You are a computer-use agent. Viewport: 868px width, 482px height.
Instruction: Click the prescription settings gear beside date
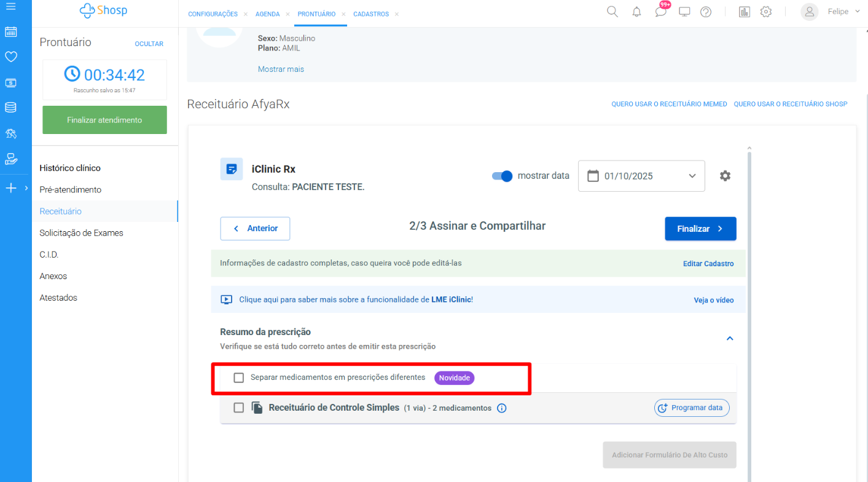[x=725, y=176]
